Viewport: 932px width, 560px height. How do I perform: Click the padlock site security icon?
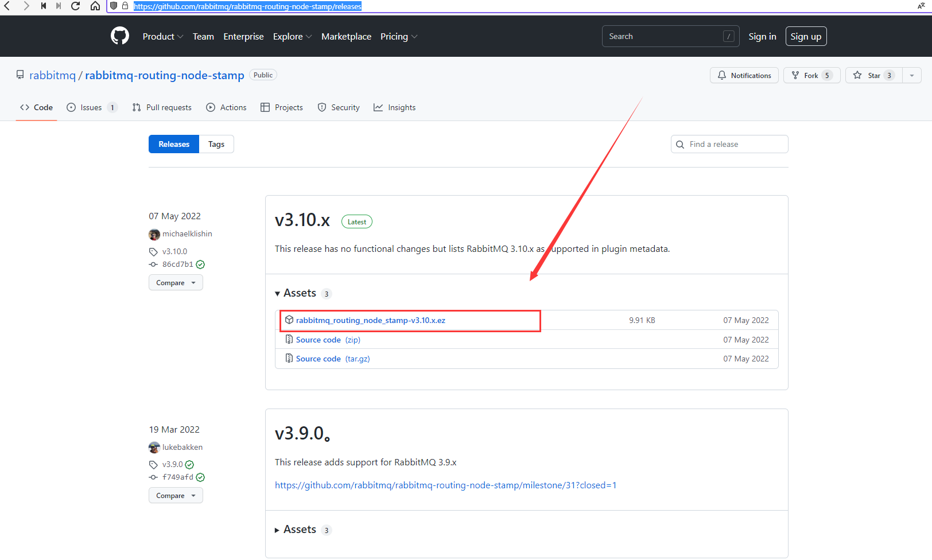tap(125, 6)
